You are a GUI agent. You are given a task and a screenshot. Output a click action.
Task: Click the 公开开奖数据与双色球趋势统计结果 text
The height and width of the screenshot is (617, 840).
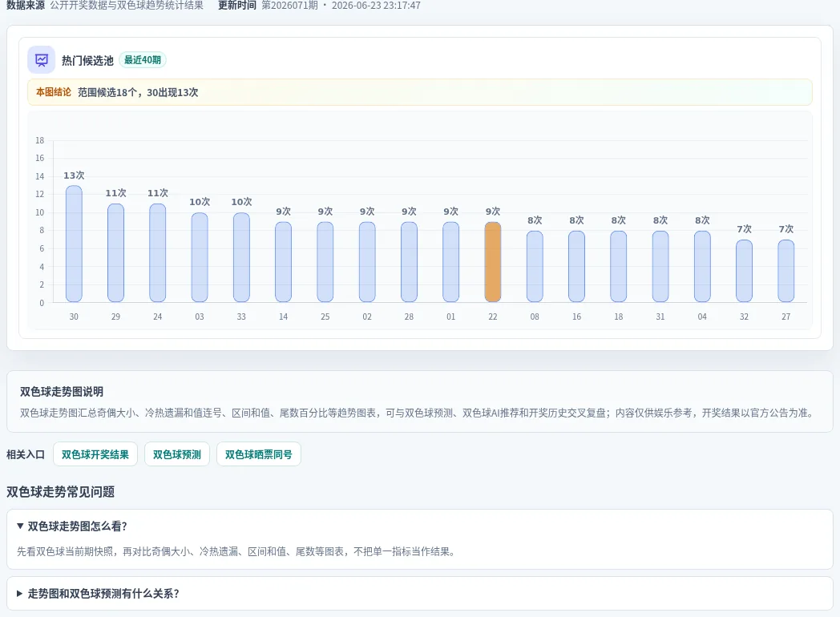[x=127, y=6]
